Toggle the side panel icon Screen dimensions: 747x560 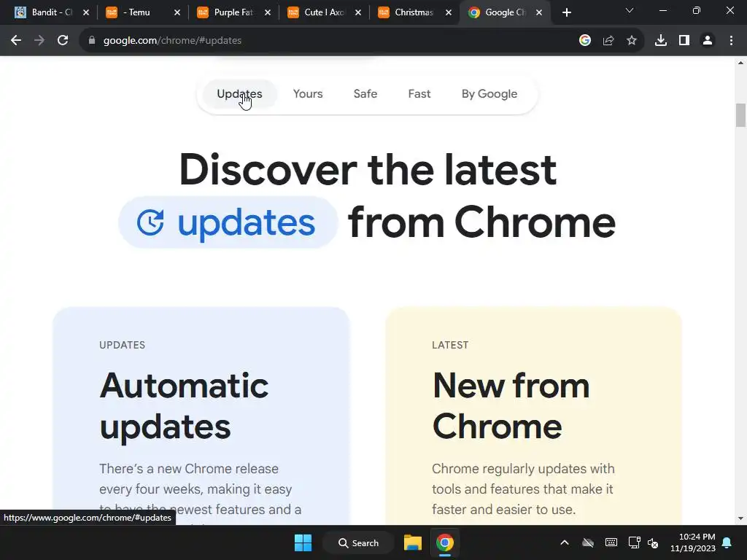[x=684, y=41]
